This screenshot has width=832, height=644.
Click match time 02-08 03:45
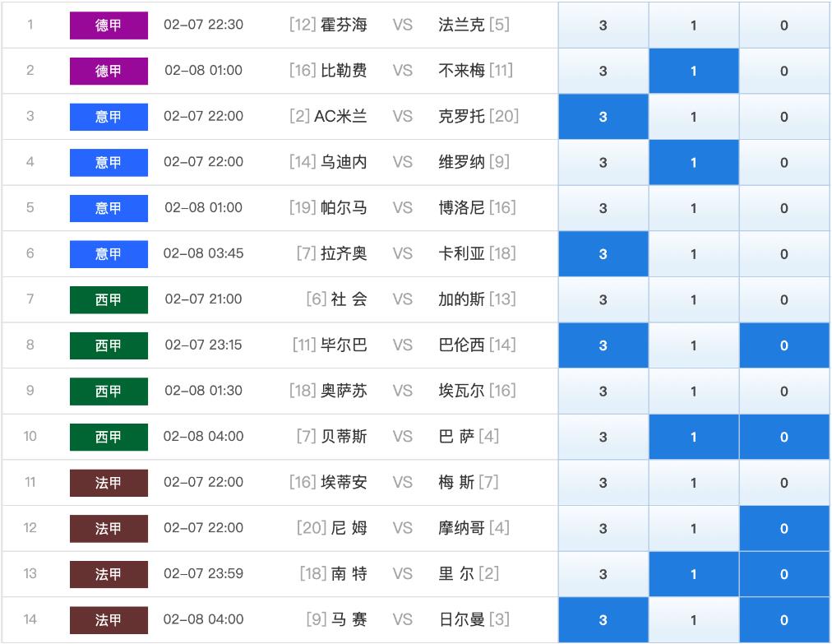(203, 254)
